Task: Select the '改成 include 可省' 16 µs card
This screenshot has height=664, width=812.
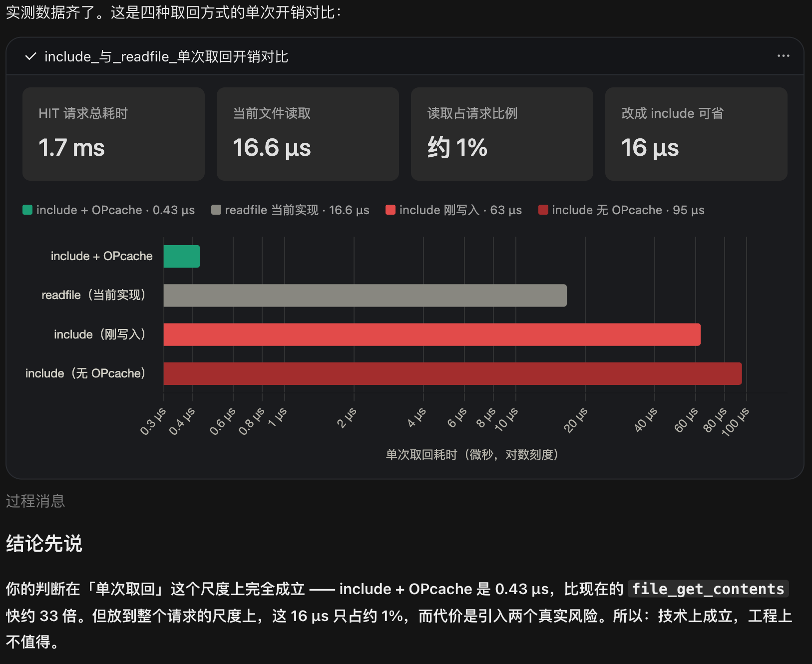Action: [696, 134]
